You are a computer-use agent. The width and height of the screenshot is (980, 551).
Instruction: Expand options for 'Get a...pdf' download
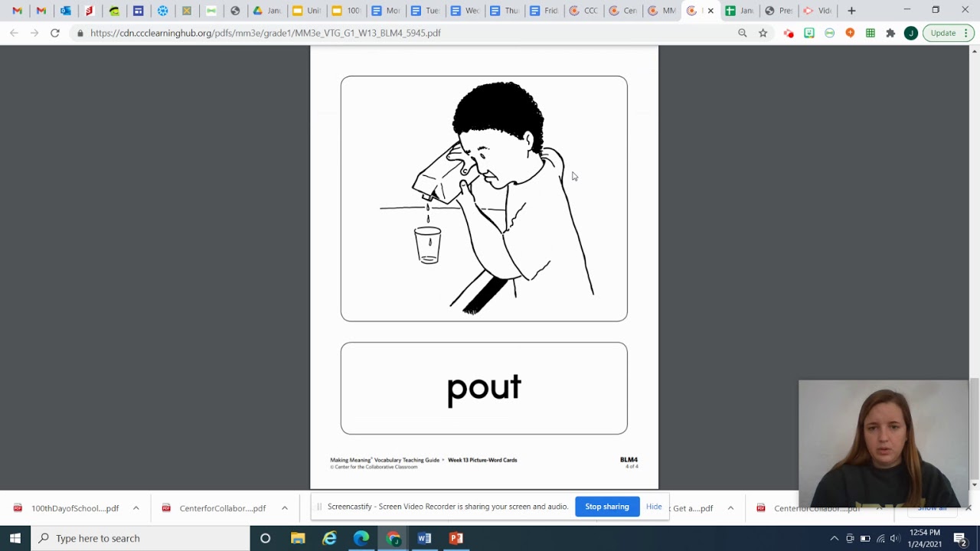click(730, 508)
